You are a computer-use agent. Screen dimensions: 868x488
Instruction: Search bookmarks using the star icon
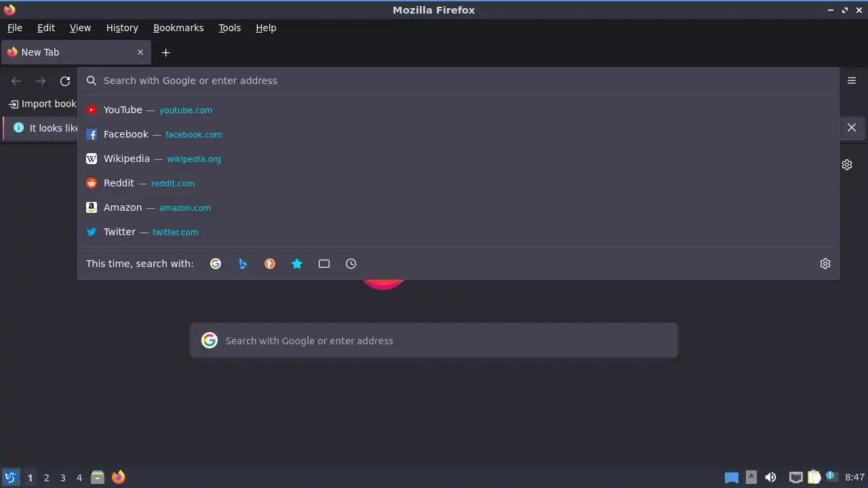tap(297, 264)
